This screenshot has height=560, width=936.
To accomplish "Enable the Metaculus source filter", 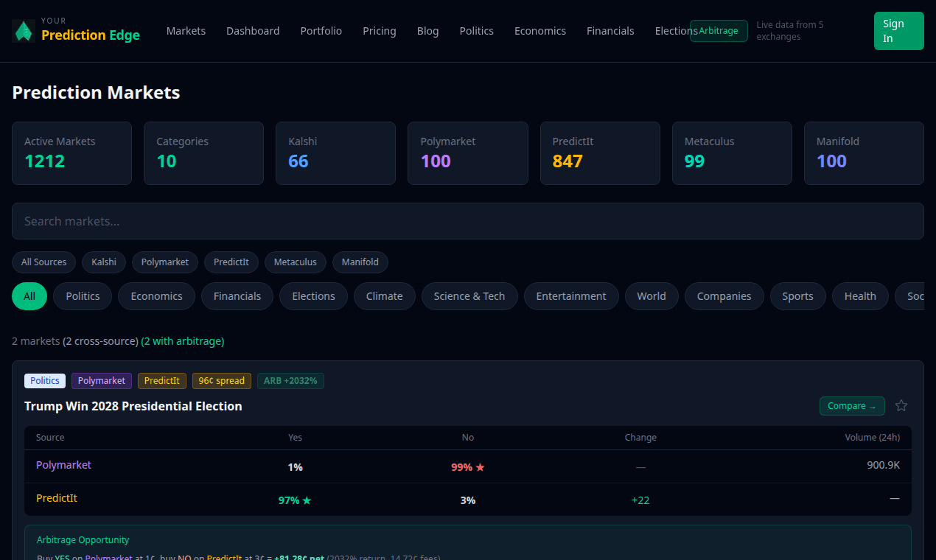I will [x=295, y=262].
